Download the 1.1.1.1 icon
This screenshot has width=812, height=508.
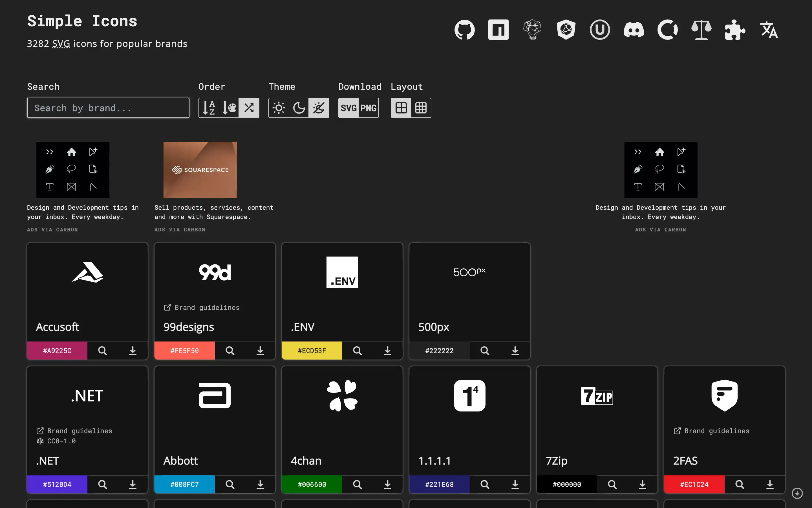[x=515, y=485]
